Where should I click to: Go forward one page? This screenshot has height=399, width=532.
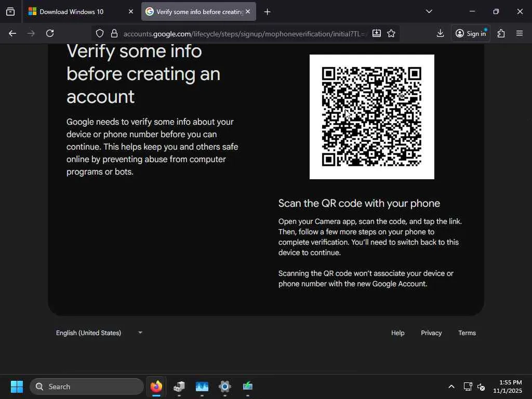coord(31,33)
